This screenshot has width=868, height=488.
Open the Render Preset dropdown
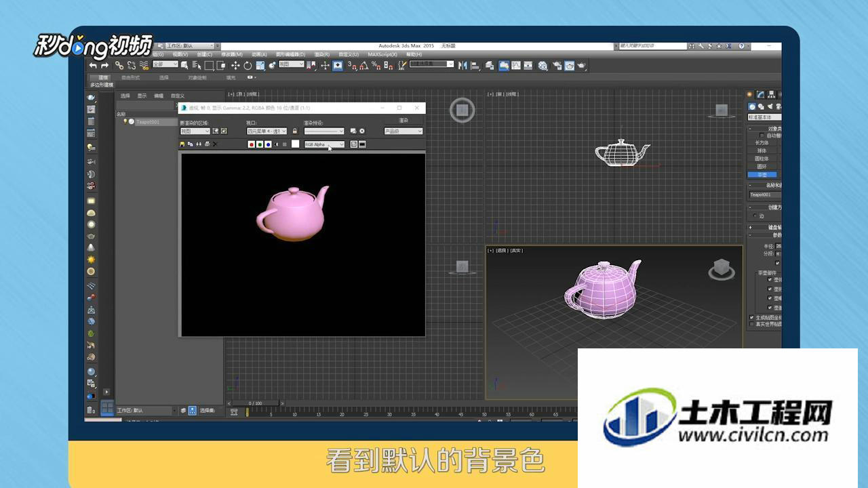tap(324, 131)
